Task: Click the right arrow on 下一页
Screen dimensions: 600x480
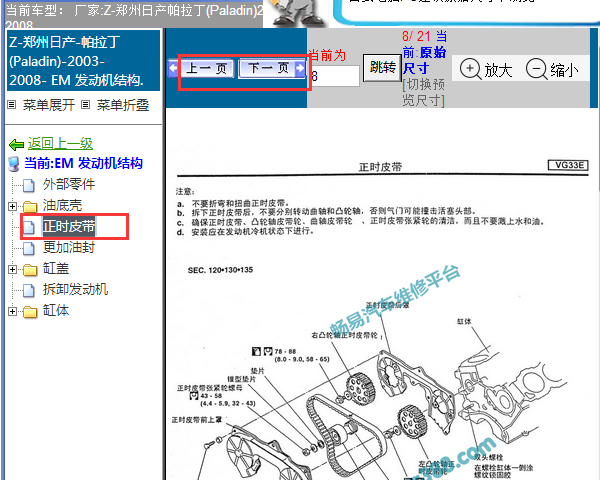Action: (300, 69)
